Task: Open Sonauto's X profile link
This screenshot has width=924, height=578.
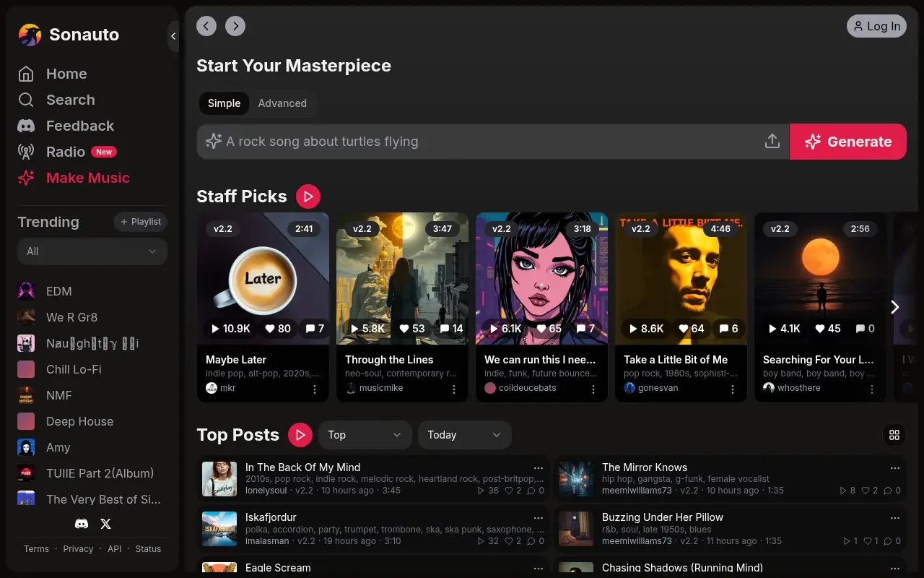Action: click(105, 523)
